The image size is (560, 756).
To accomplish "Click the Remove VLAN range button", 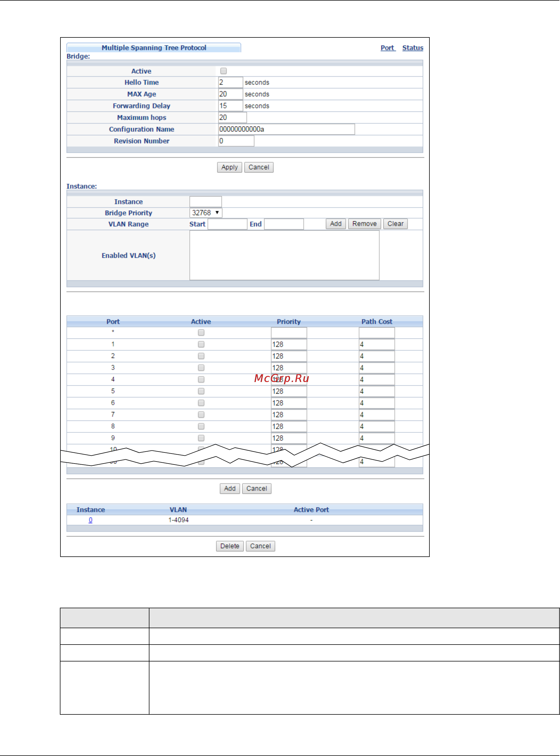I will (x=364, y=224).
